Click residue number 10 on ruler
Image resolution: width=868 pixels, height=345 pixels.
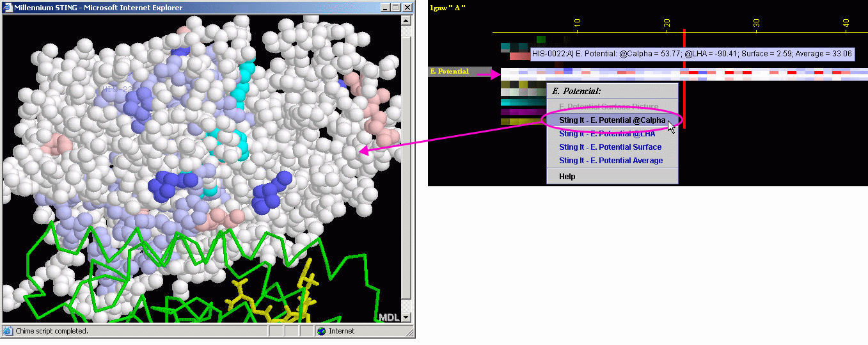coord(577,23)
